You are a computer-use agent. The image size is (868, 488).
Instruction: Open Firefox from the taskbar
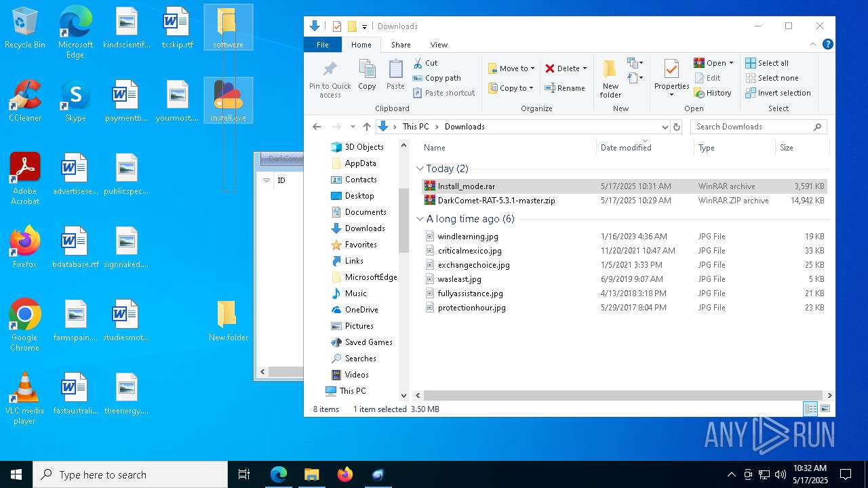point(345,474)
